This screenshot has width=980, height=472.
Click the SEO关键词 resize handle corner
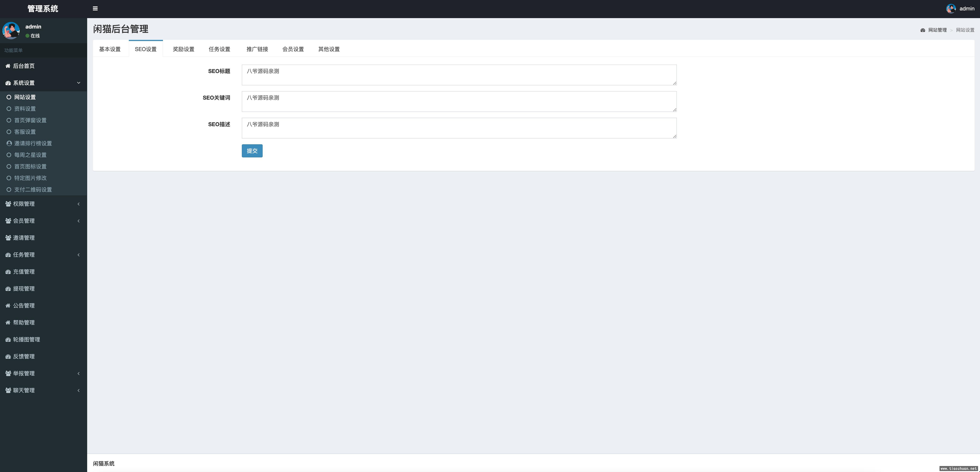[x=675, y=110]
